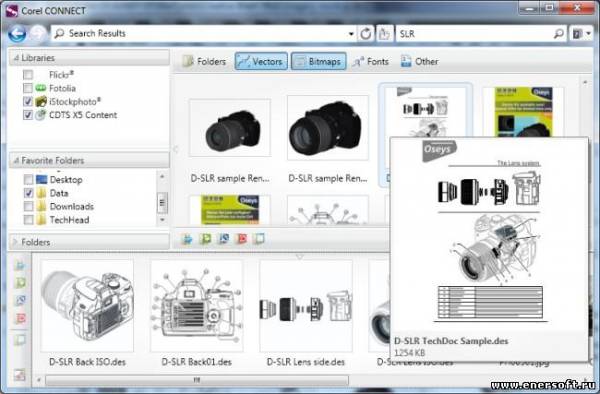Toggle the Flickr library checkbox

pos(28,75)
